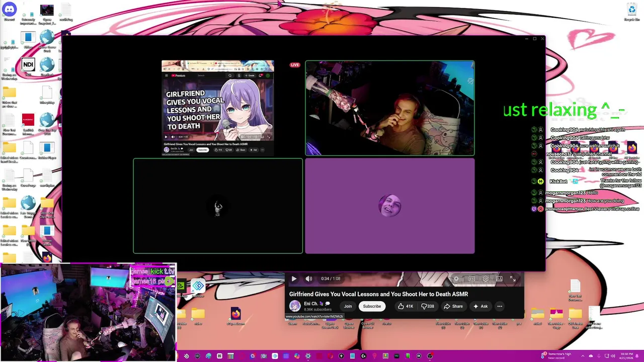The width and height of the screenshot is (644, 362).
Task: Click the video title Girlfriend Gives You Vocal Lessons
Action: [378, 294]
